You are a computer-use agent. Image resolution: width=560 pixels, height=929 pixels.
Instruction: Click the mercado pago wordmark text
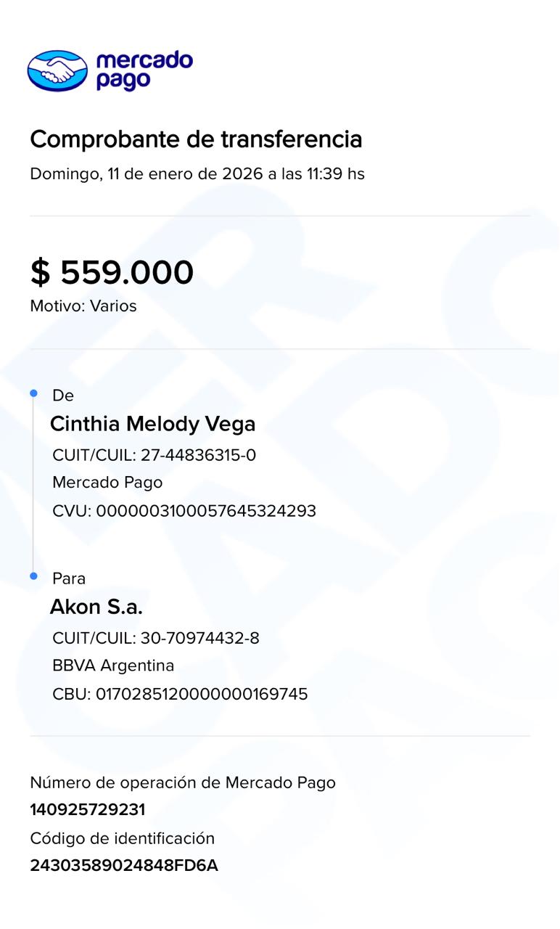144,70
